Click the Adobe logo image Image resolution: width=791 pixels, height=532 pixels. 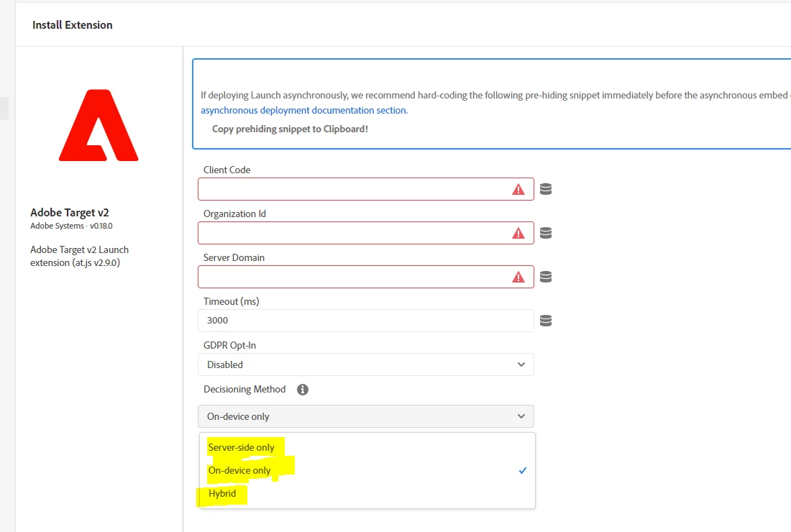pyautogui.click(x=99, y=125)
